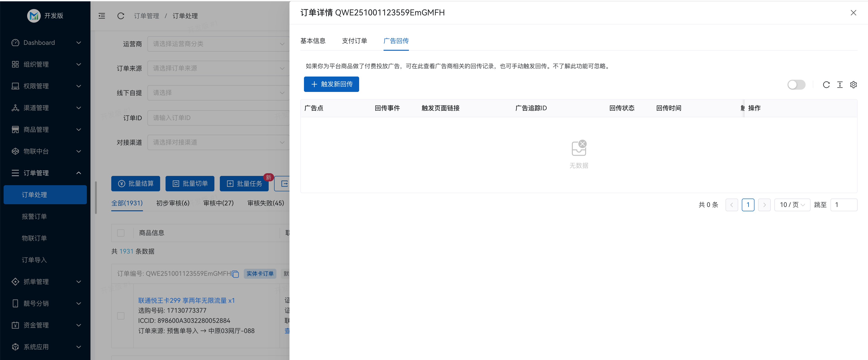Click the refresh icon next to breadcrumb

(121, 16)
